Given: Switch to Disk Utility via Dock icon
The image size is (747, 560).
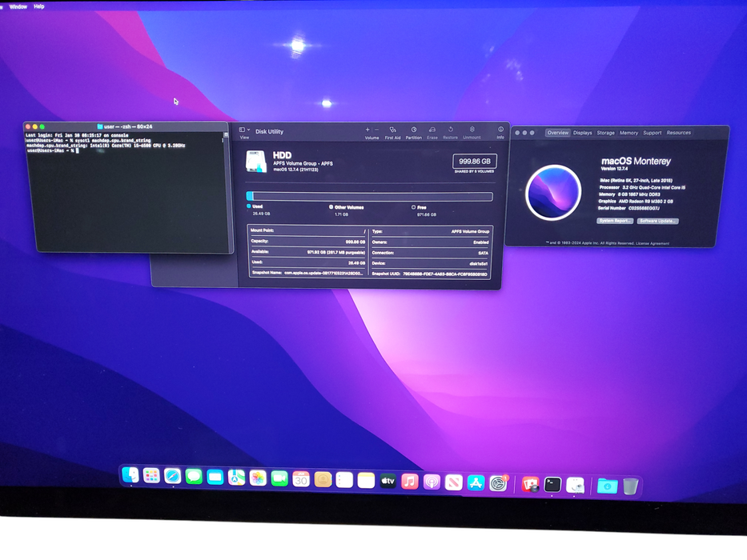Looking at the screenshot, I should [x=575, y=486].
